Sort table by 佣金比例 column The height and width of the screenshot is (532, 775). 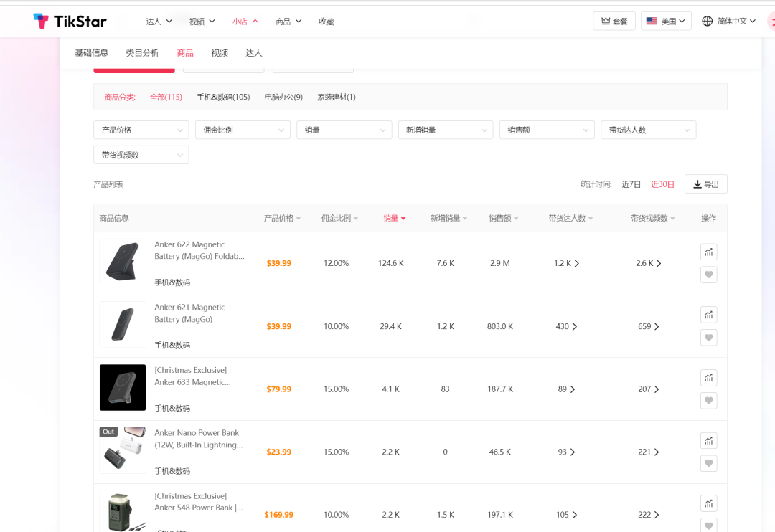339,218
